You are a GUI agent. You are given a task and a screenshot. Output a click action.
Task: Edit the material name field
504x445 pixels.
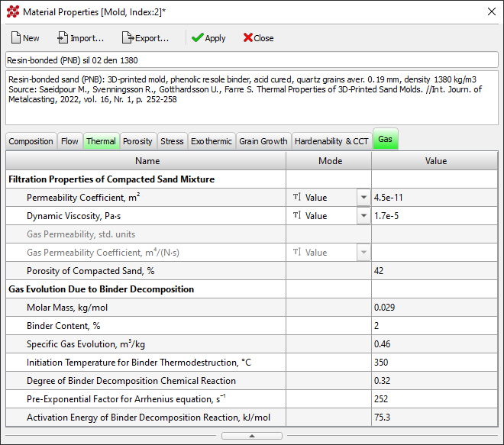pos(251,60)
